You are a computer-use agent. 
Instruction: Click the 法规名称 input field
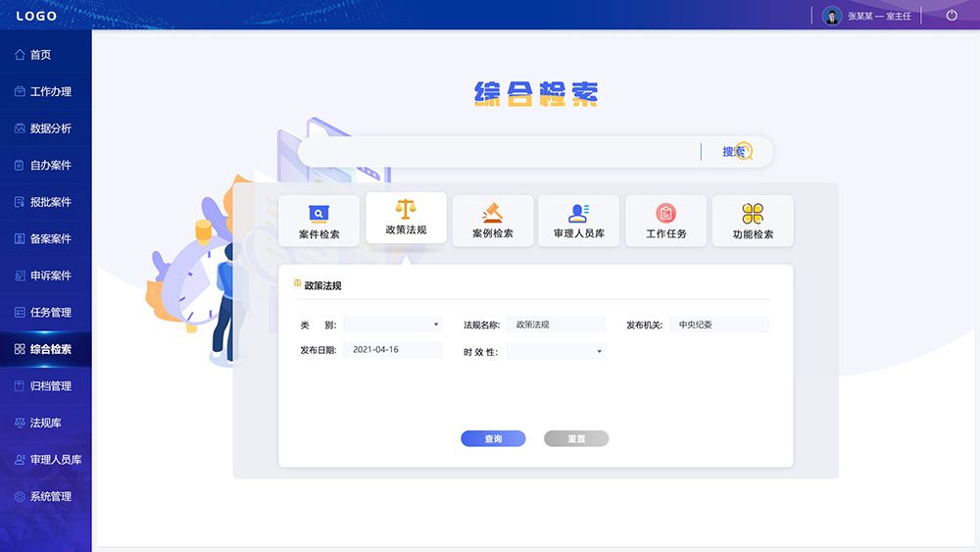(557, 325)
